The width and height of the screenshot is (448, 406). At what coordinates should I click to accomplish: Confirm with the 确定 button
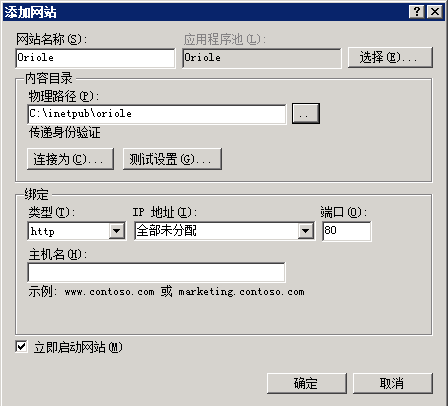point(307,383)
